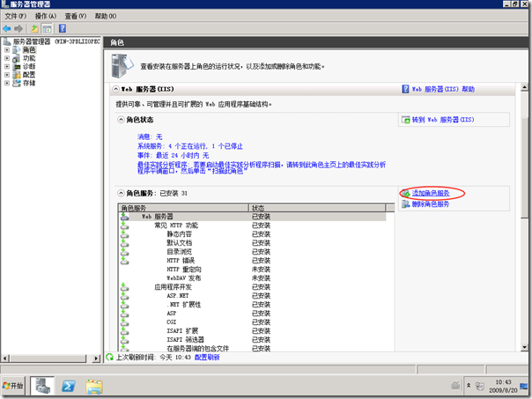Open the 文件(F) menu
The height and width of the screenshot is (399, 532).
pos(15,16)
